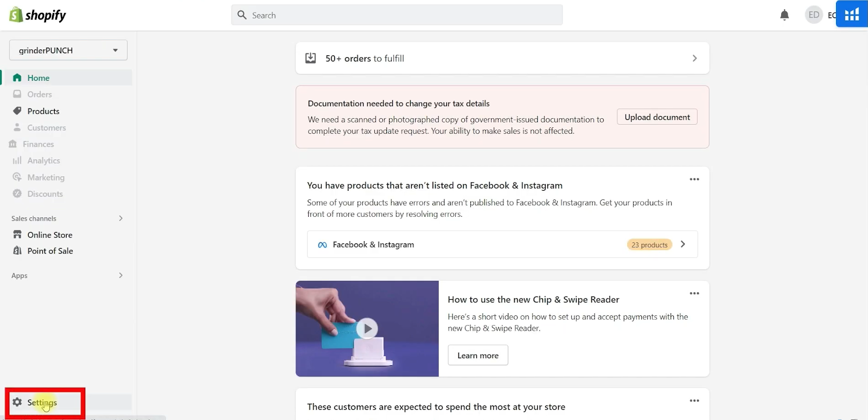Go to Products in the sidebar
The height and width of the screenshot is (420, 868).
[43, 111]
